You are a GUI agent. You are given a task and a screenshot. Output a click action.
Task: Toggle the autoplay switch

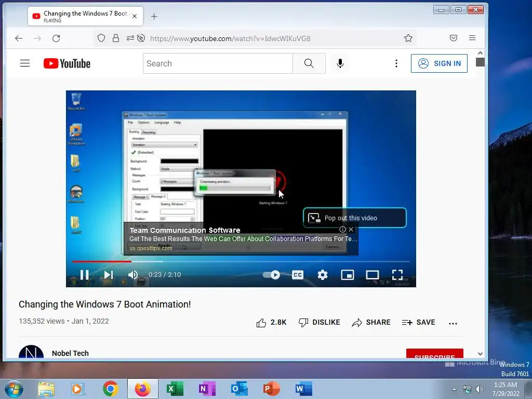click(271, 275)
